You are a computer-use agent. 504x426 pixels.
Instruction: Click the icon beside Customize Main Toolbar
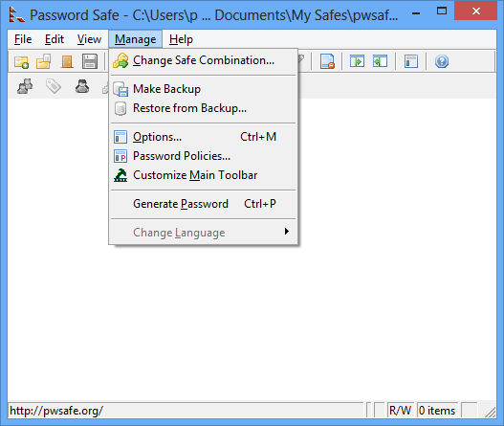coord(121,175)
